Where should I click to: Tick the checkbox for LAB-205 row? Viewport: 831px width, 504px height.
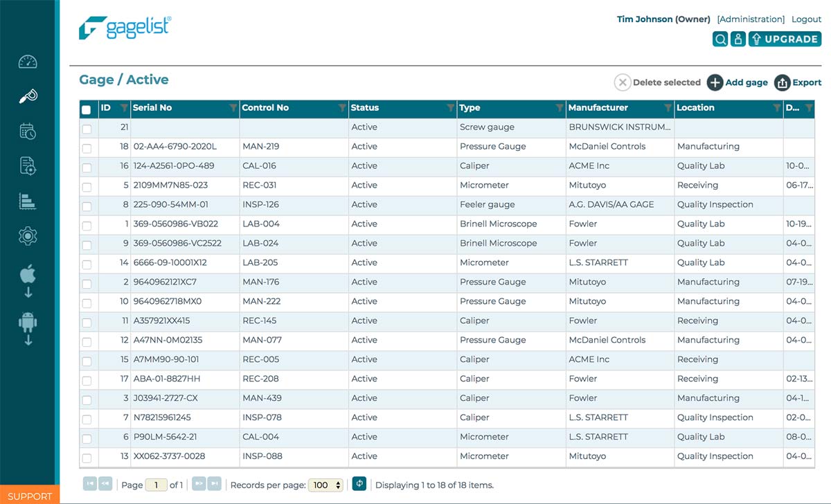tap(87, 264)
